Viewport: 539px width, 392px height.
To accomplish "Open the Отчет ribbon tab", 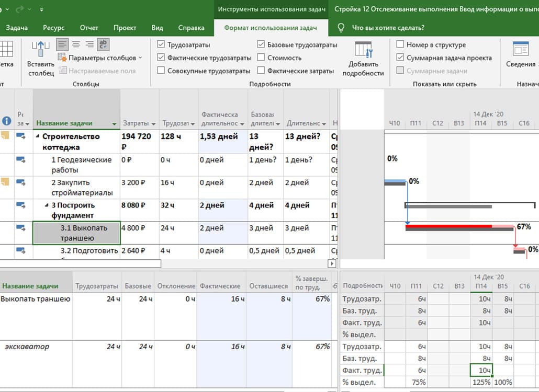I will 89,28.
